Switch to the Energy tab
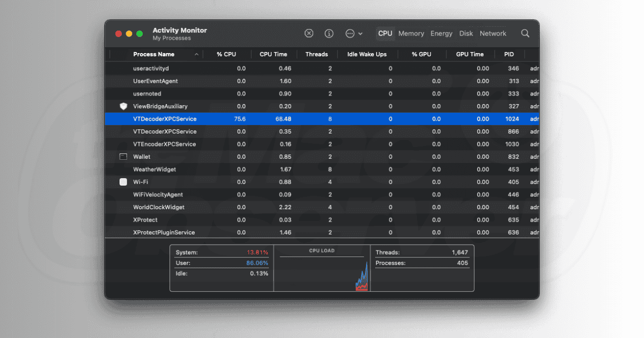Screen dimensions: 644x338 click(x=441, y=33)
